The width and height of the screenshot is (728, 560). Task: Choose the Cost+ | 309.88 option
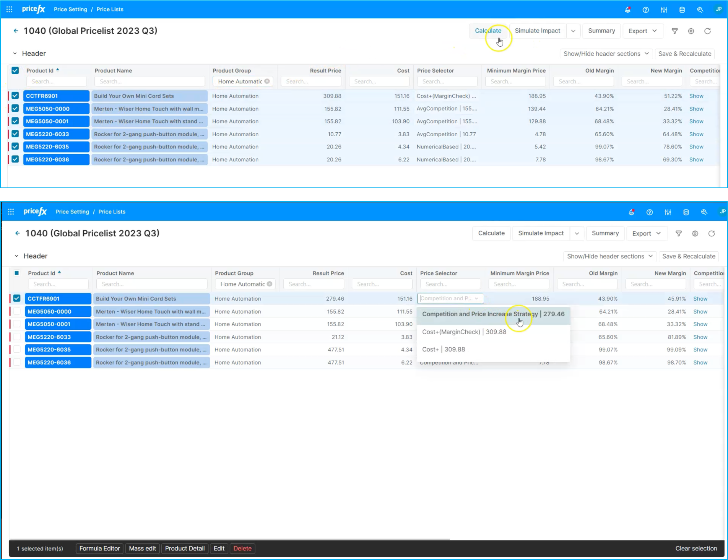click(x=444, y=349)
